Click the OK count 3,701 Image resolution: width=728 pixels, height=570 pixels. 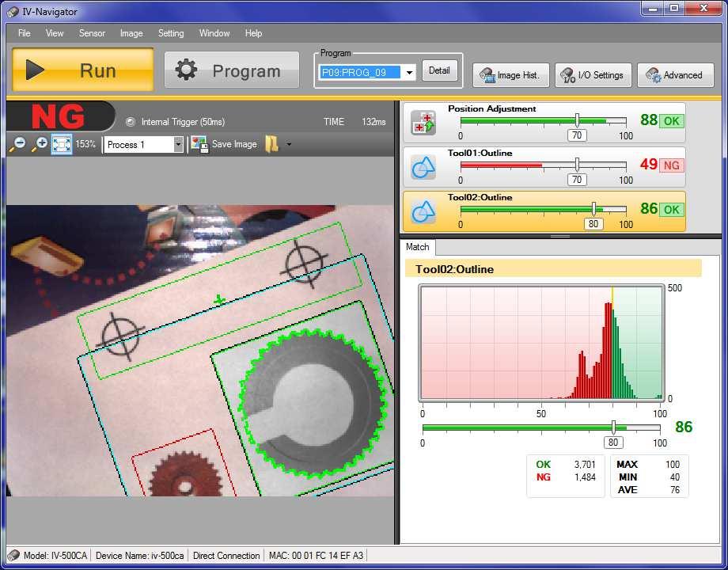585,464
